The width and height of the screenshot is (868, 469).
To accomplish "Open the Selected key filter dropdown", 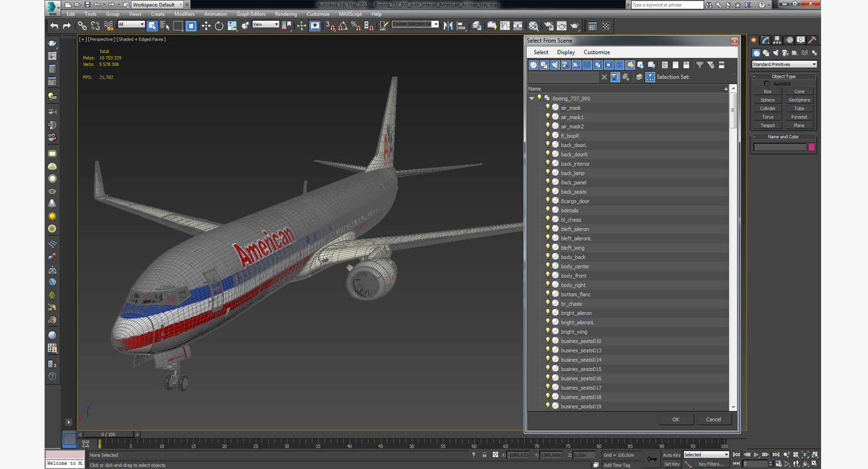I will (x=706, y=455).
